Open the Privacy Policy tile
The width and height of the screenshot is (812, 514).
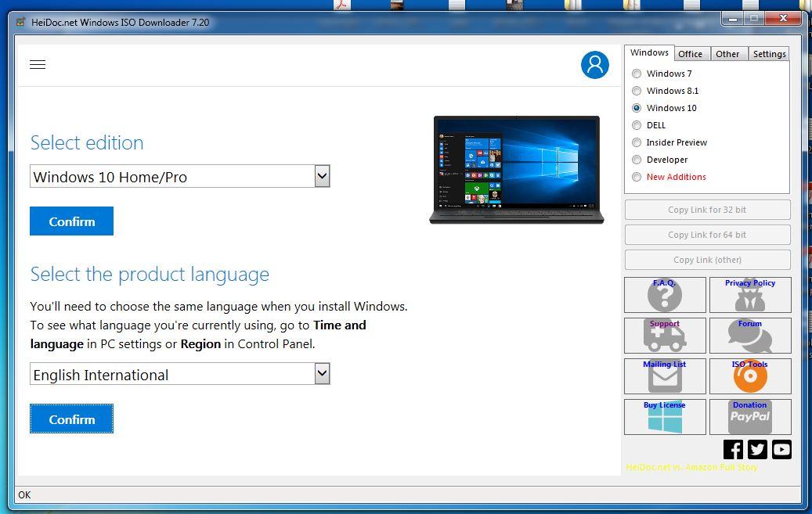(x=750, y=294)
